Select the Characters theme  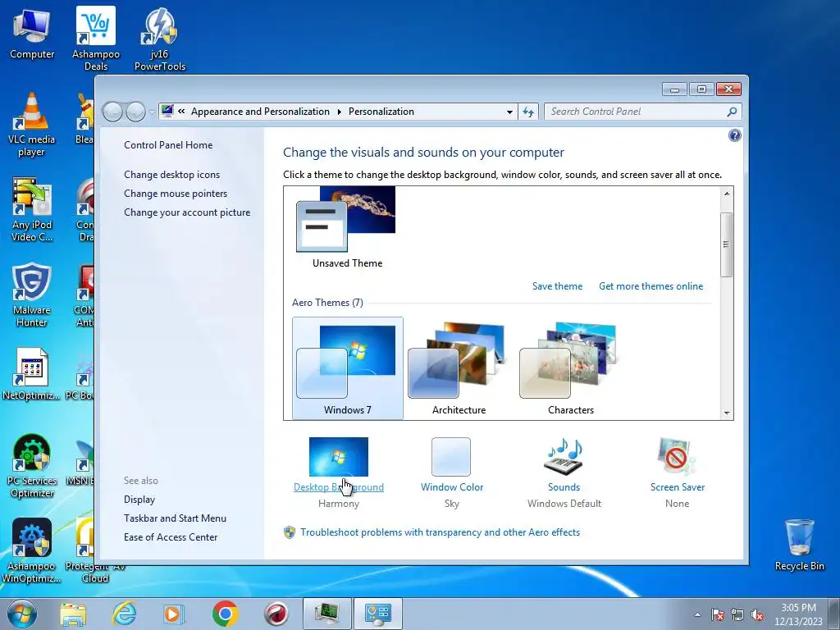tap(571, 368)
